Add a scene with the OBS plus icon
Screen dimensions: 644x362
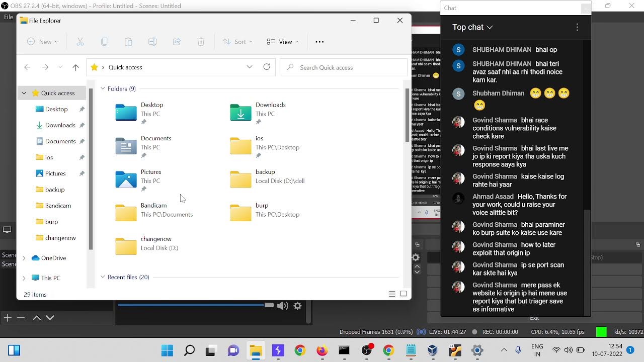coord(8,318)
